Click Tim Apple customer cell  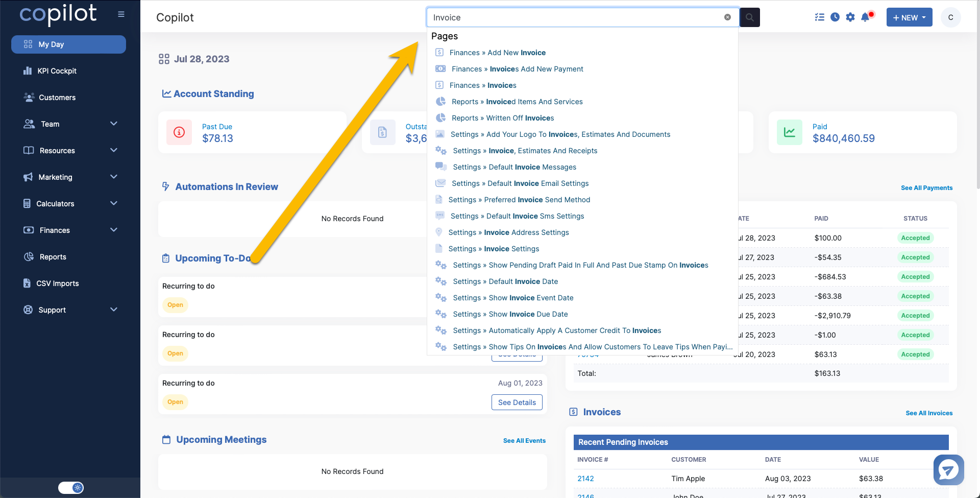click(688, 479)
